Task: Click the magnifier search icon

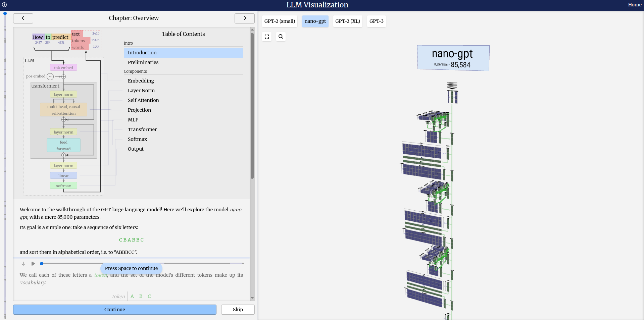Action: coord(281,37)
